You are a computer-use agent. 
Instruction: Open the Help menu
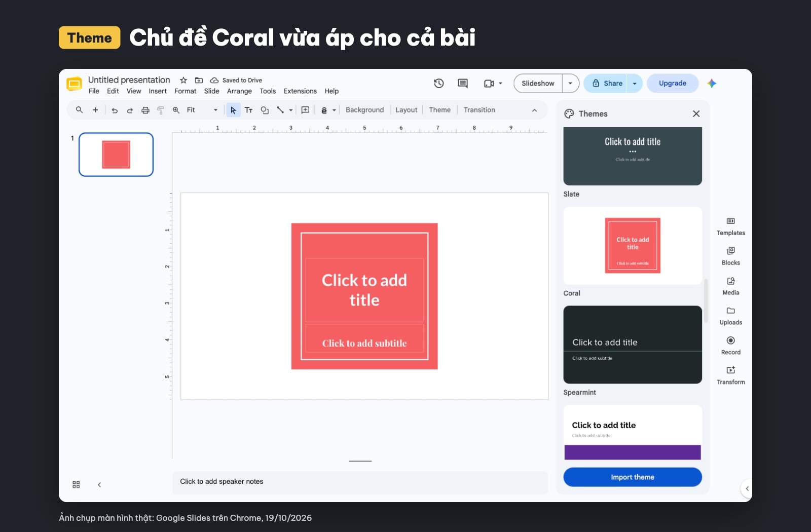(x=331, y=91)
